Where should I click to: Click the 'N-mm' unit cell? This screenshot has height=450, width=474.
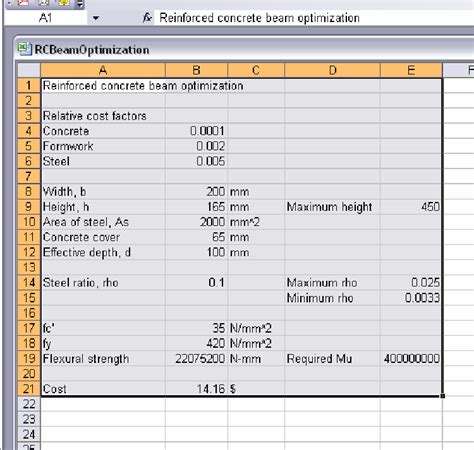(256, 359)
